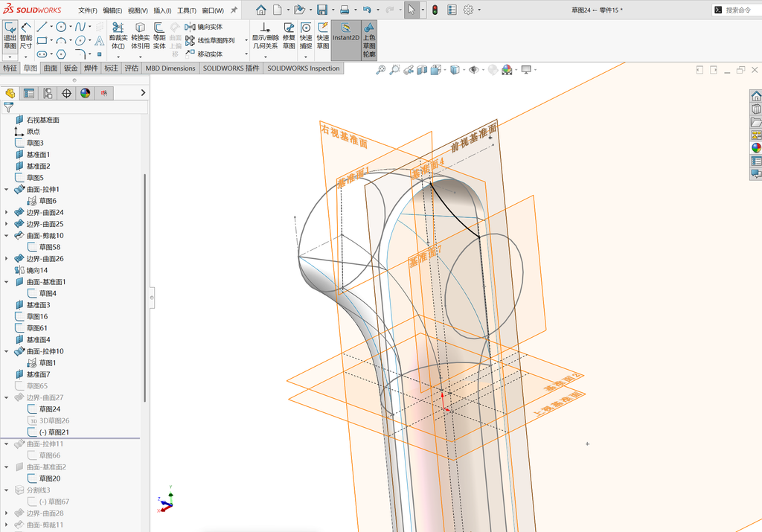Collapse the 曲面-剪裁10 tree node
This screenshot has width=762, height=532.
(6, 236)
